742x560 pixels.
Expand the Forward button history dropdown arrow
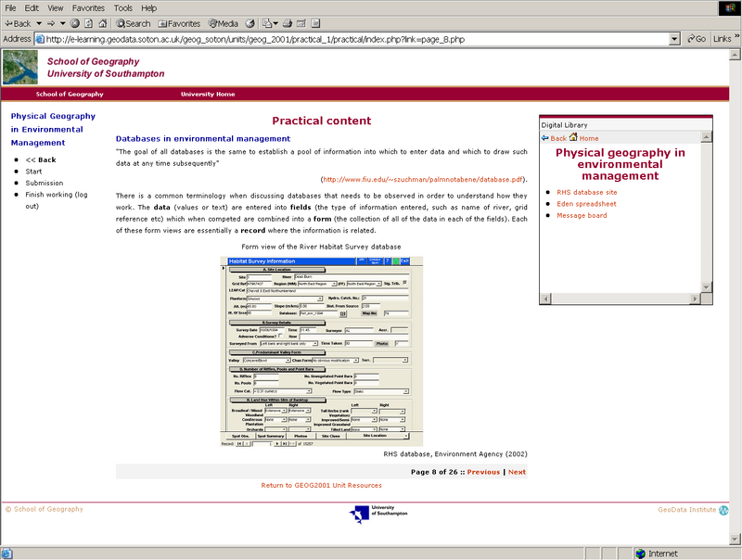tap(62, 23)
